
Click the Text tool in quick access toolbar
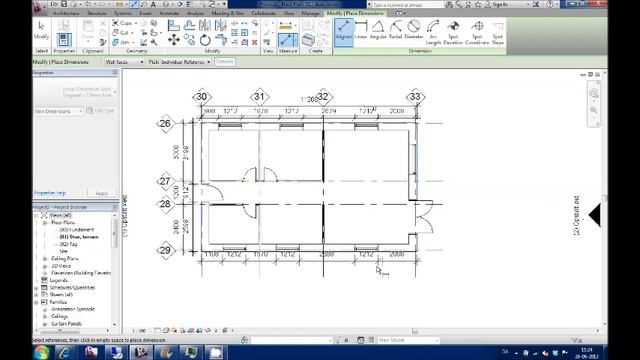[153, 4]
